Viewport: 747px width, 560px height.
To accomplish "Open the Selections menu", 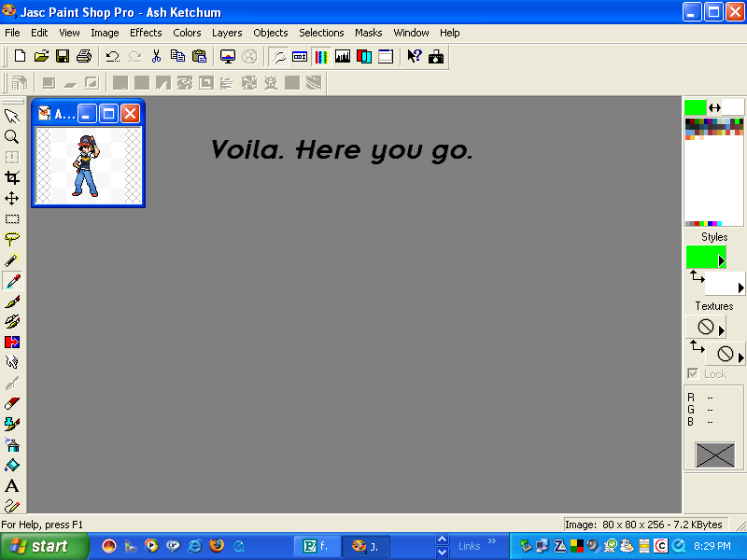I will coord(321,33).
